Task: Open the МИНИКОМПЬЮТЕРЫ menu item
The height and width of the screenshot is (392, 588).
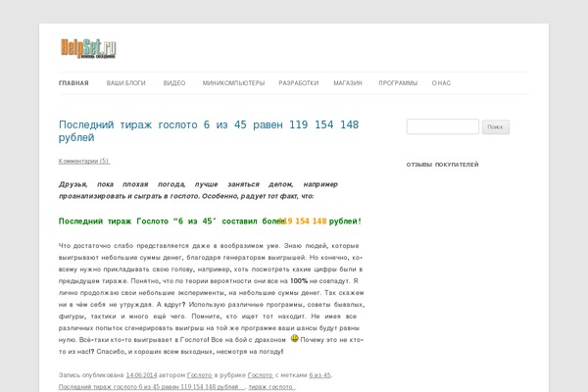Action: point(233,83)
